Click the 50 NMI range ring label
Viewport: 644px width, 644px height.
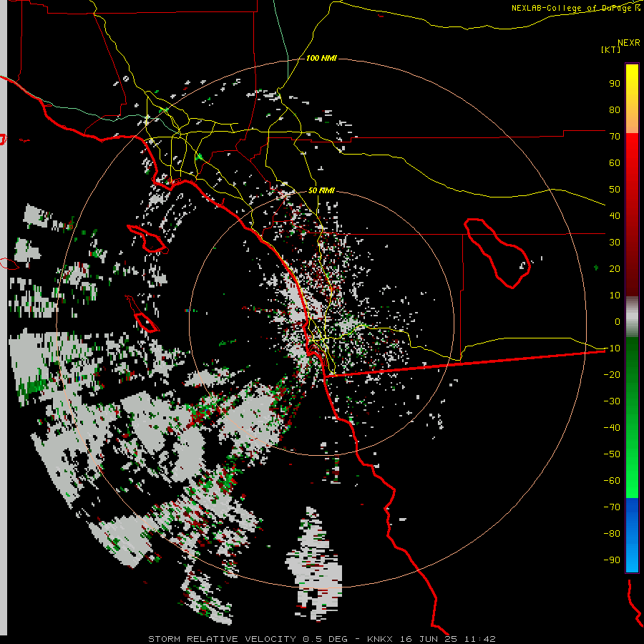[321, 190]
